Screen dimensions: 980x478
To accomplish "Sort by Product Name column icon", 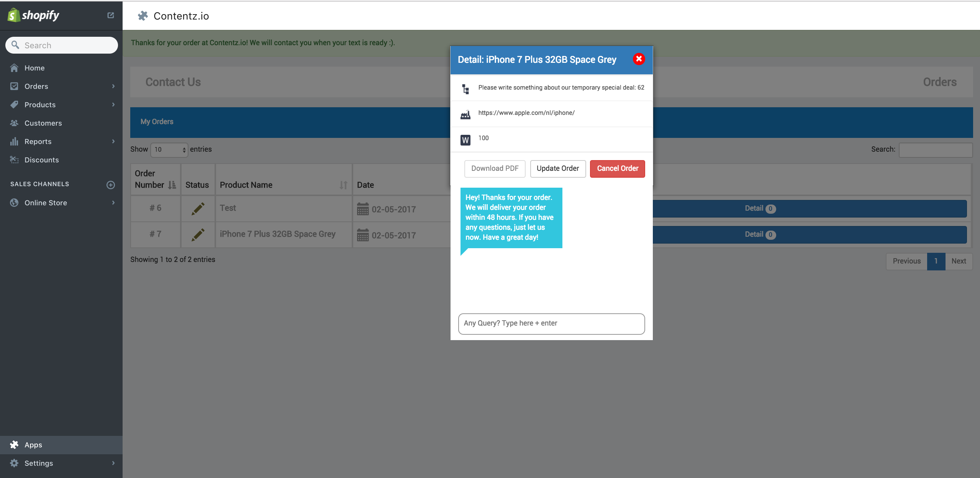I will [x=343, y=185].
